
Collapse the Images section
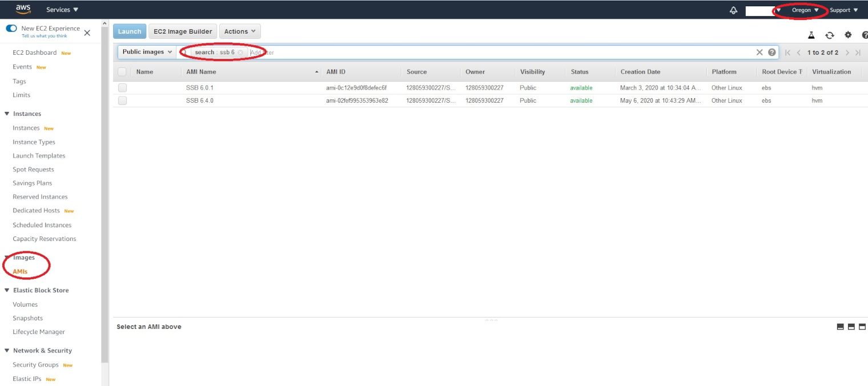[7, 258]
